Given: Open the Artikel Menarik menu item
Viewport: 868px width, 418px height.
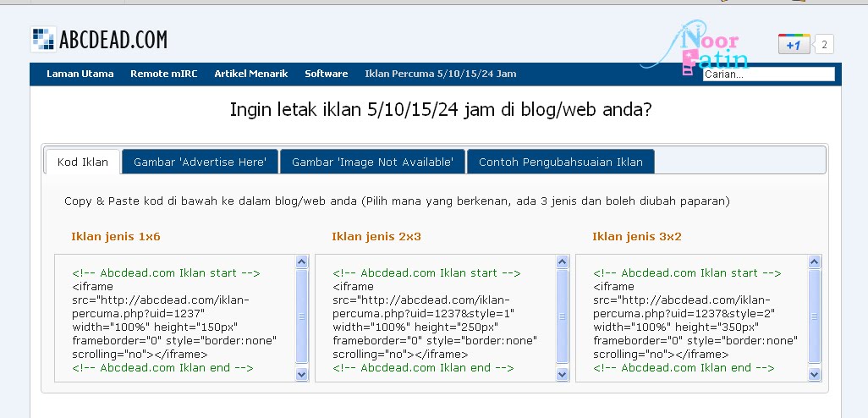Looking at the screenshot, I should coord(251,74).
